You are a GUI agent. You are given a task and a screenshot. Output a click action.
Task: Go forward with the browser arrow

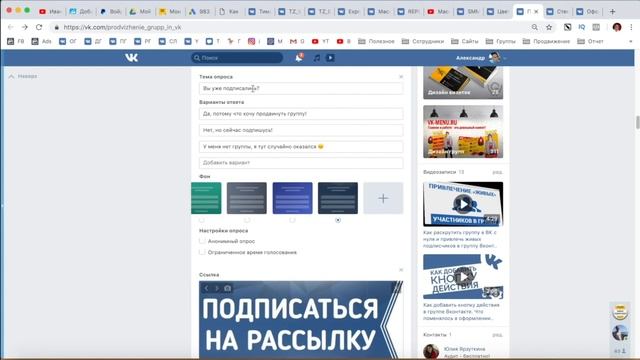pyautogui.click(x=25, y=27)
